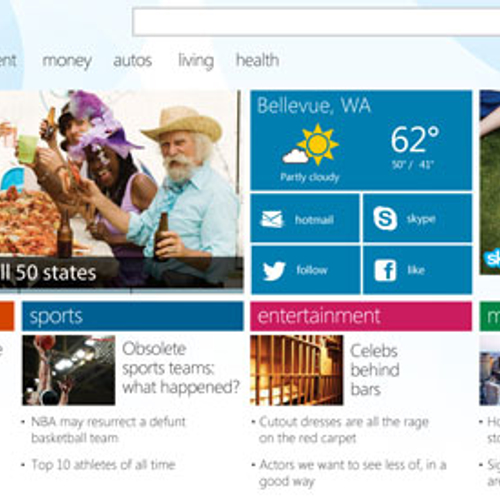Open the Skype advertisement image at right
Viewport: 500px width, 500px height.
click(x=490, y=182)
